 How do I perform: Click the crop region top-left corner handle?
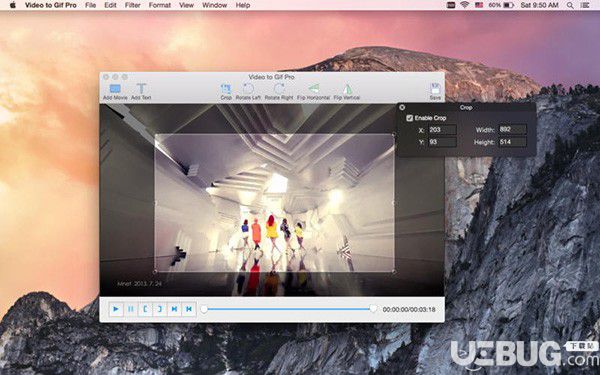155,135
